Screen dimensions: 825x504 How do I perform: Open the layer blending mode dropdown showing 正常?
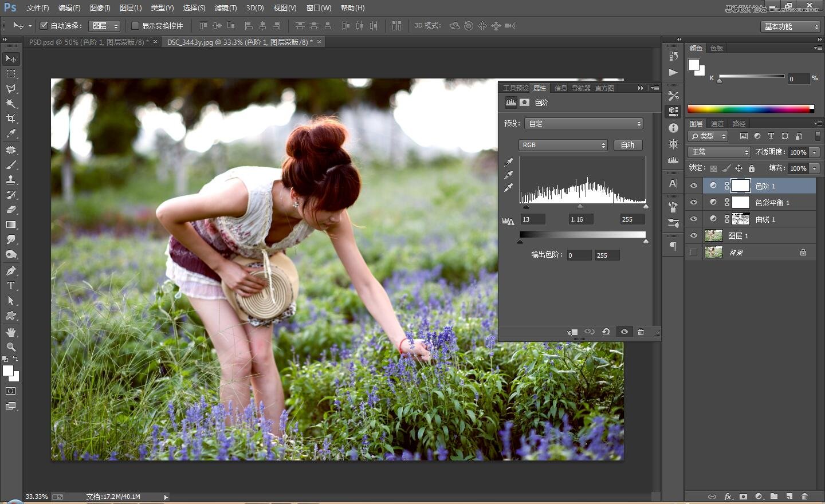pos(719,152)
